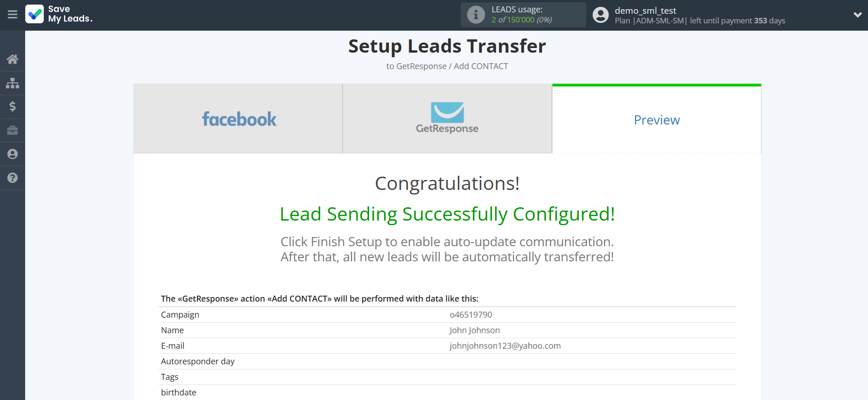Click the Setup Leads Transfer heading
The height and width of the screenshot is (400, 868).
(447, 46)
